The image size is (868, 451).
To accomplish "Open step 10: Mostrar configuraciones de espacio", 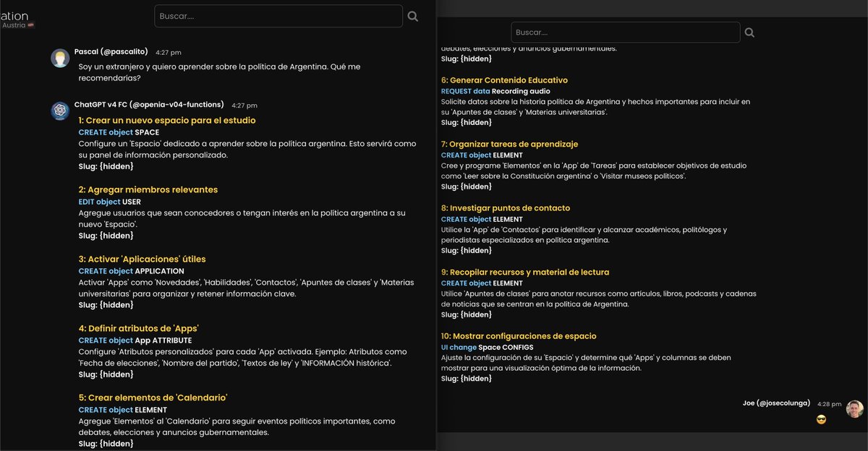I will coord(519,336).
